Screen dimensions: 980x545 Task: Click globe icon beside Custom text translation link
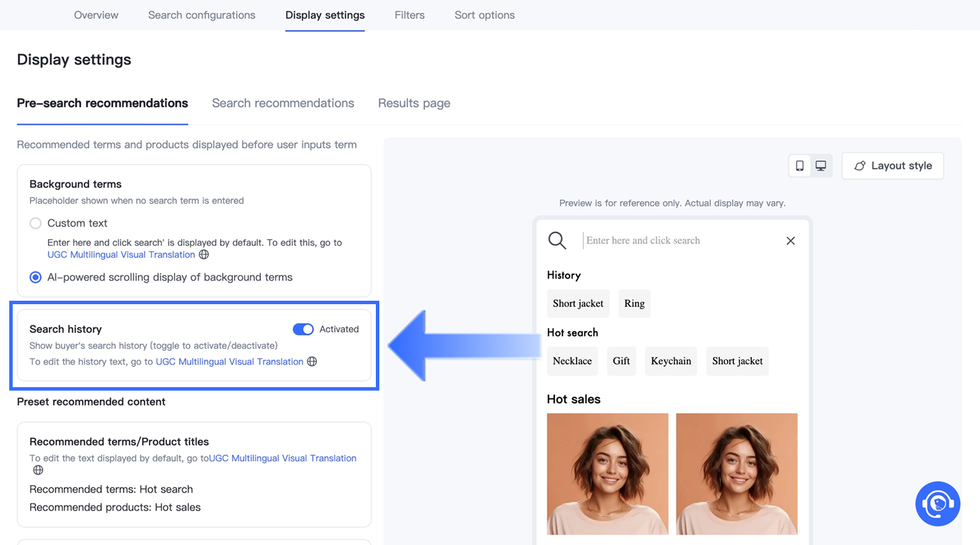pyautogui.click(x=204, y=255)
